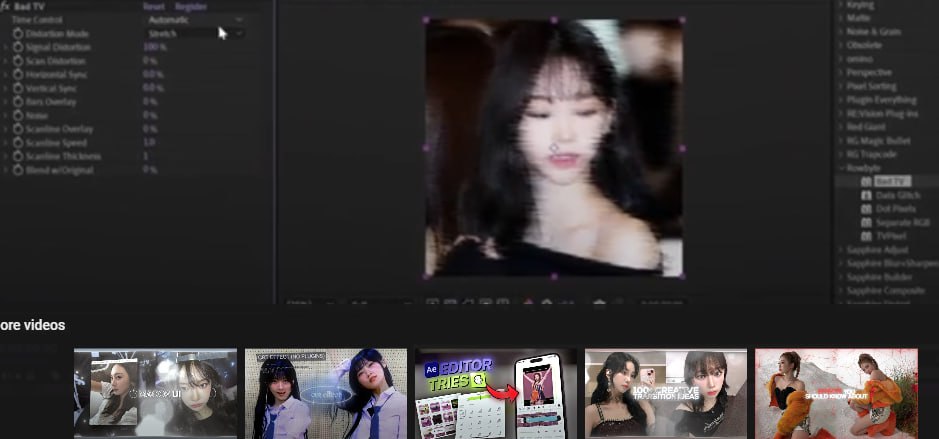
Task: Toggle the Scanline Speed stopwatch
Action: point(18,143)
